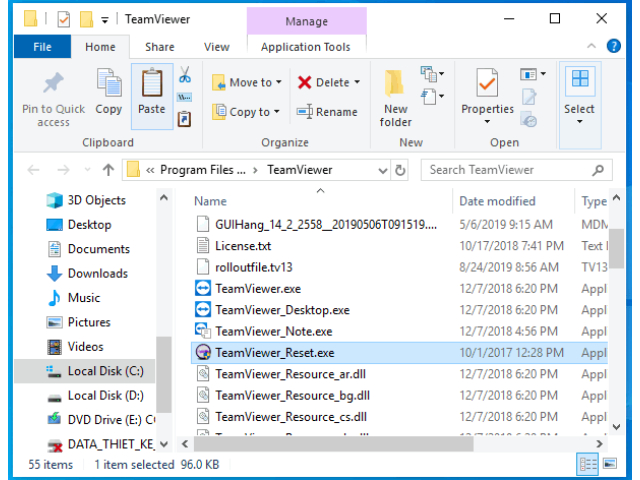Click the Manage contextual tab
This screenshot has height=480, width=640.
[x=307, y=21]
